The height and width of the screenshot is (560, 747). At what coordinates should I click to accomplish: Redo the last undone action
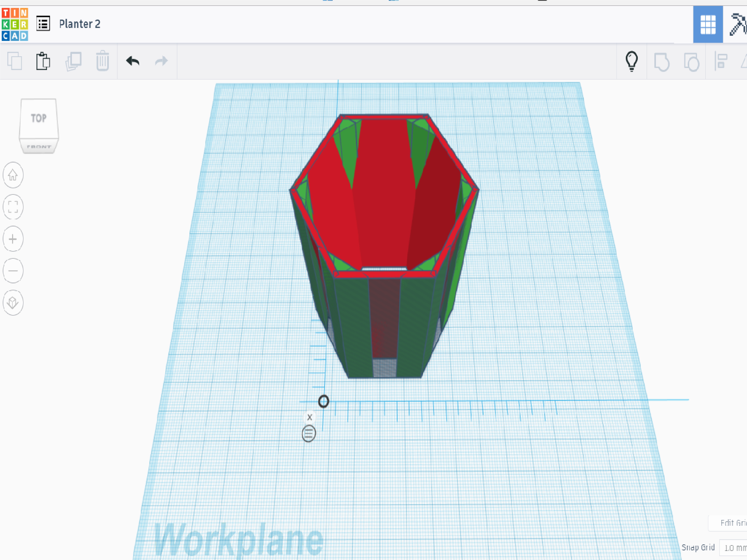tap(161, 61)
